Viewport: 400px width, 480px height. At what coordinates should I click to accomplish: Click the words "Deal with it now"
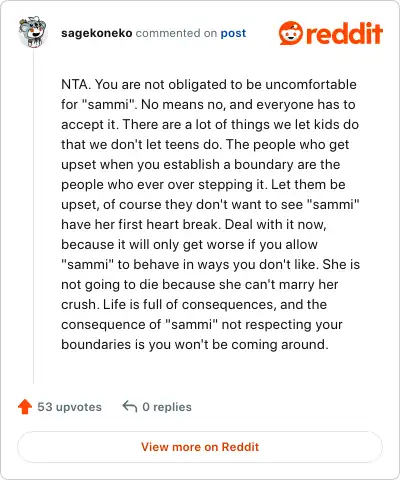[275, 224]
